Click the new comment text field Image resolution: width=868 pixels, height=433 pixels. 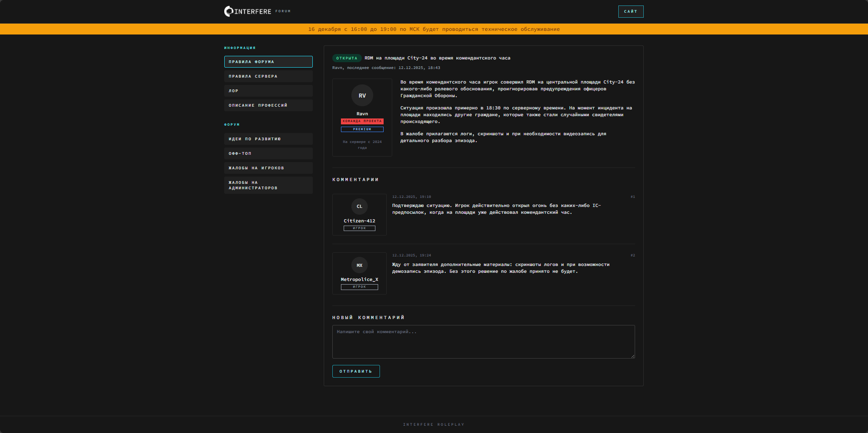click(x=483, y=342)
